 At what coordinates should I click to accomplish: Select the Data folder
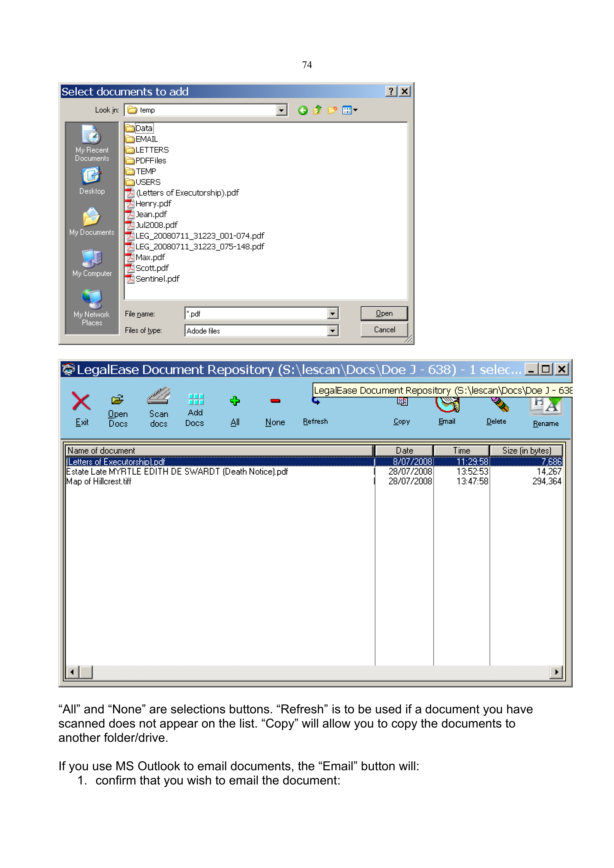(x=140, y=128)
